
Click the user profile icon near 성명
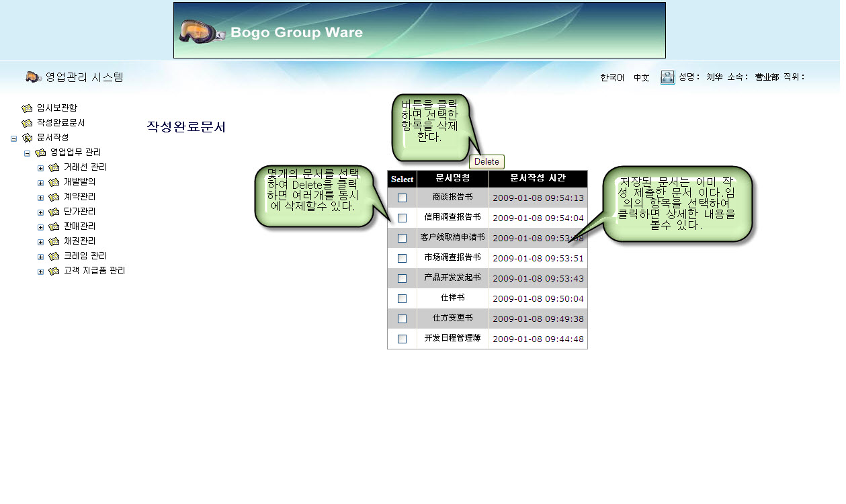pyautogui.click(x=667, y=78)
